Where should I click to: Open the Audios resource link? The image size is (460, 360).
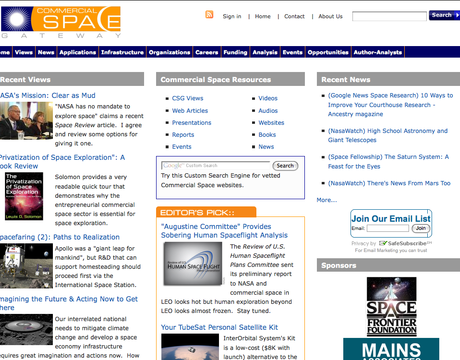point(268,111)
